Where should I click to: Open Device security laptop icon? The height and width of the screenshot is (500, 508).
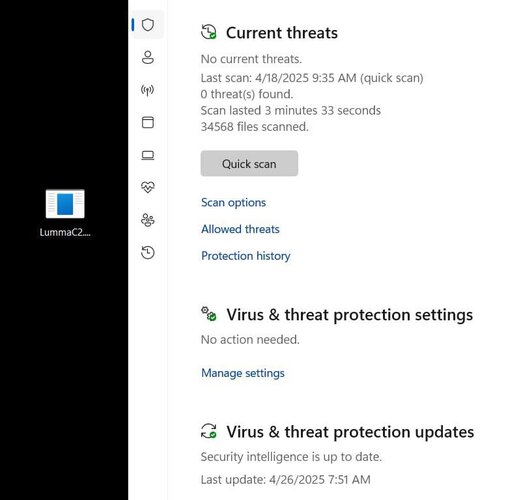tap(148, 155)
